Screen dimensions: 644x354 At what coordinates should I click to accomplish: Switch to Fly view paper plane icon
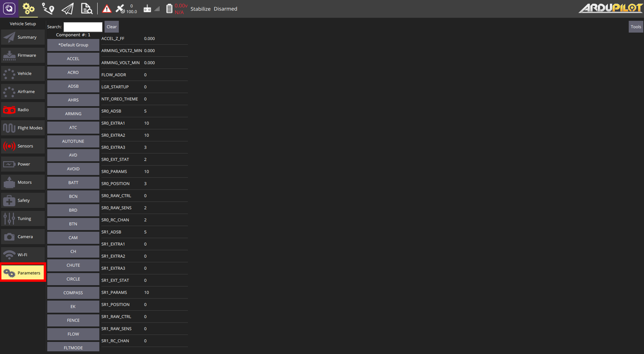(67, 8)
